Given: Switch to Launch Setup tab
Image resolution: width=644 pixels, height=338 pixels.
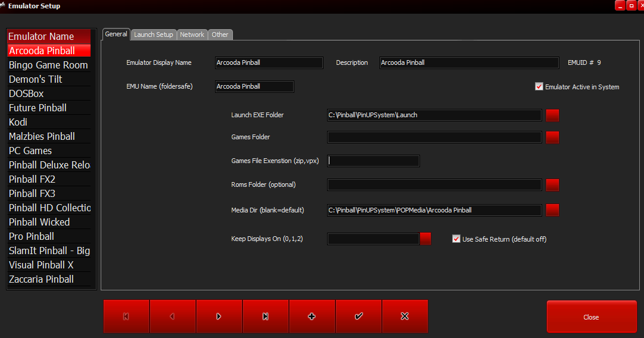Looking at the screenshot, I should [153, 35].
